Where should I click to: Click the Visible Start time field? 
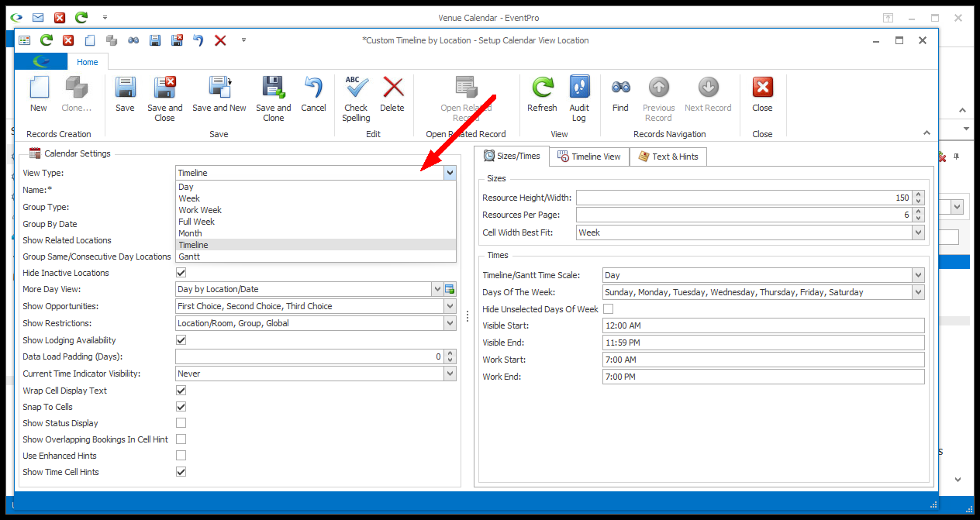[x=763, y=325]
